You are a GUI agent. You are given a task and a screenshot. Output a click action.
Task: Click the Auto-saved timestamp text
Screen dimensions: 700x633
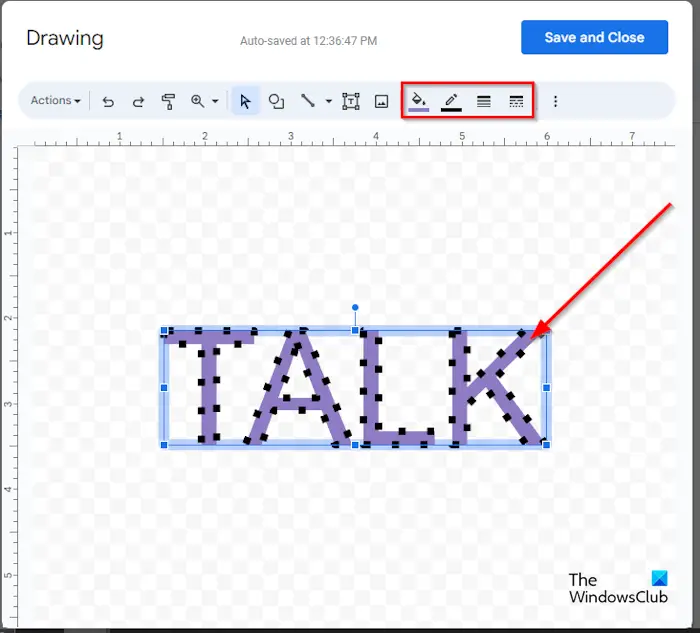[308, 41]
